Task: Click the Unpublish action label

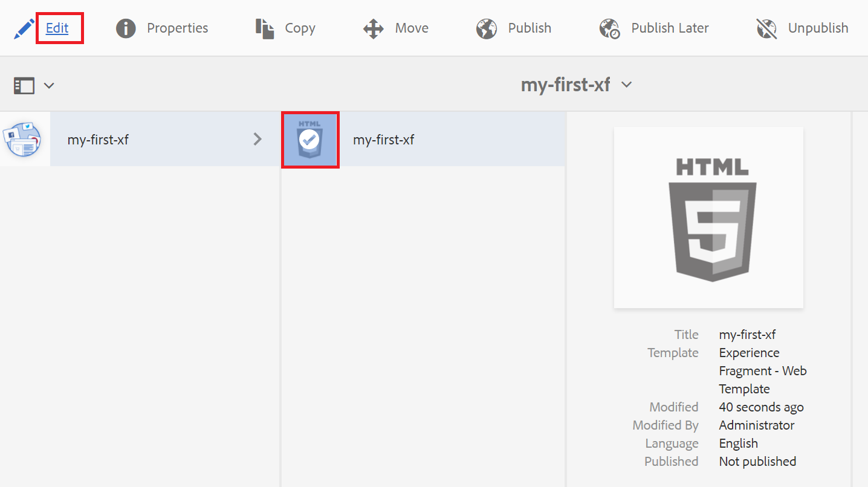Action: tap(818, 28)
